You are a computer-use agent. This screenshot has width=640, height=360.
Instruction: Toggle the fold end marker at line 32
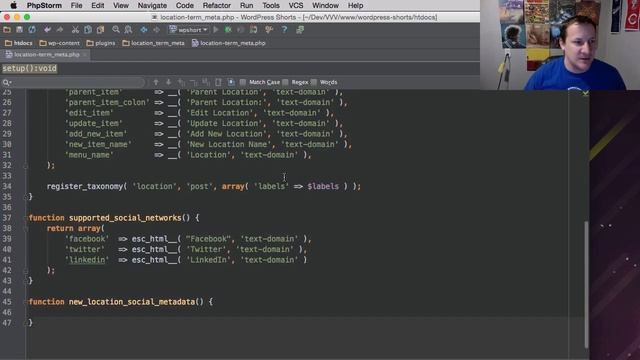point(26,166)
